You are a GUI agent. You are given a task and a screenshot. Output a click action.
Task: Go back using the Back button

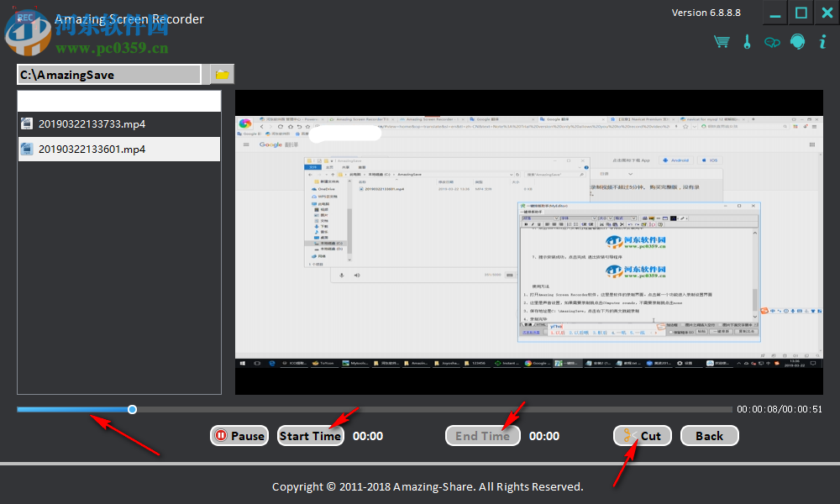[x=709, y=435]
